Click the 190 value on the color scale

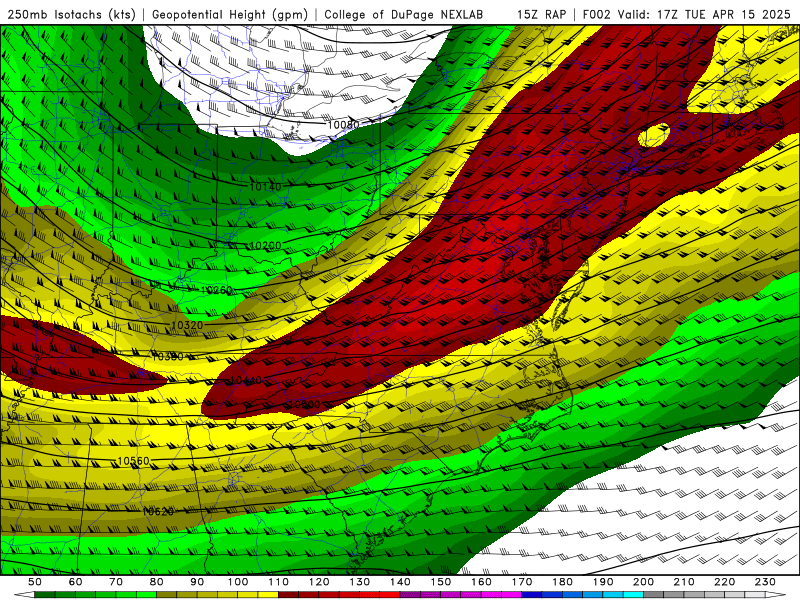click(x=603, y=582)
